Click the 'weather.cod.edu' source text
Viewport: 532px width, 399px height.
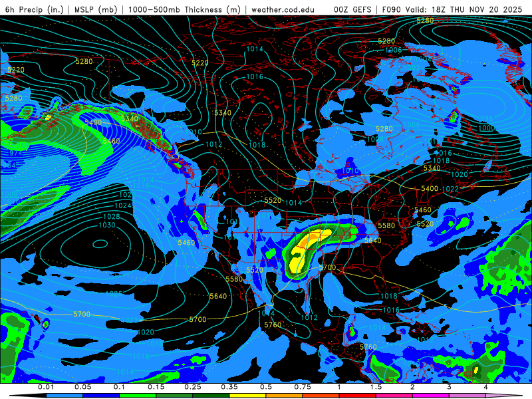pyautogui.click(x=283, y=9)
